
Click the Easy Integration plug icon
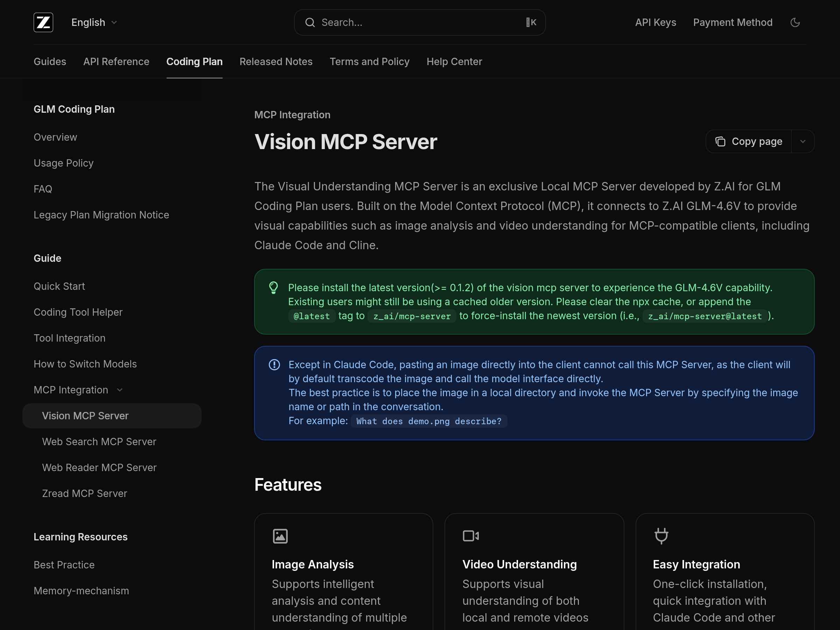point(661,536)
